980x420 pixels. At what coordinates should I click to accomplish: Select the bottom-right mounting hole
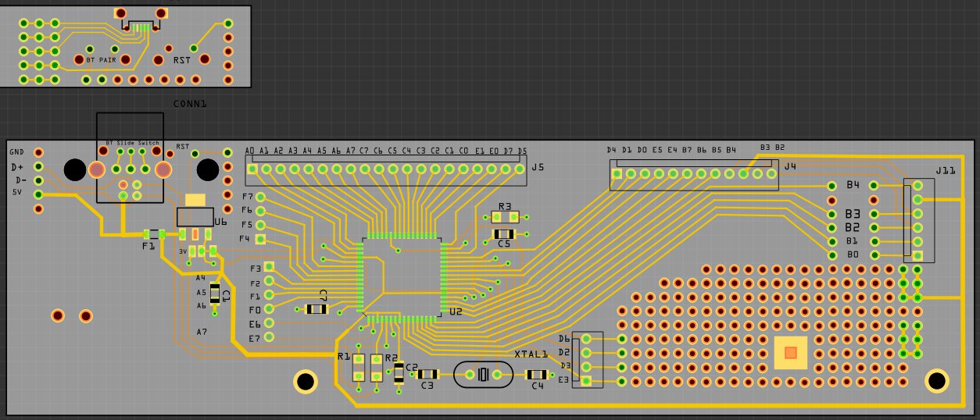pos(937,380)
